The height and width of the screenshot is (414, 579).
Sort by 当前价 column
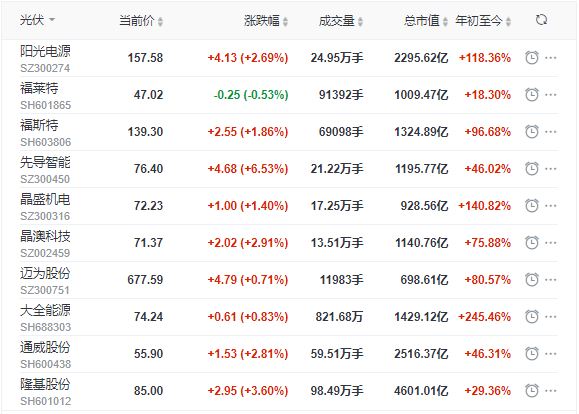pyautogui.click(x=141, y=21)
